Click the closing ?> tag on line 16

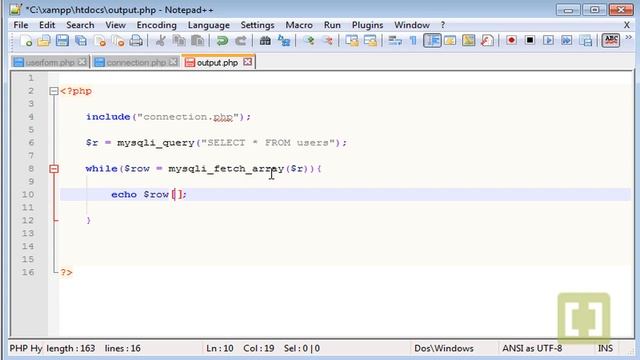click(67, 272)
